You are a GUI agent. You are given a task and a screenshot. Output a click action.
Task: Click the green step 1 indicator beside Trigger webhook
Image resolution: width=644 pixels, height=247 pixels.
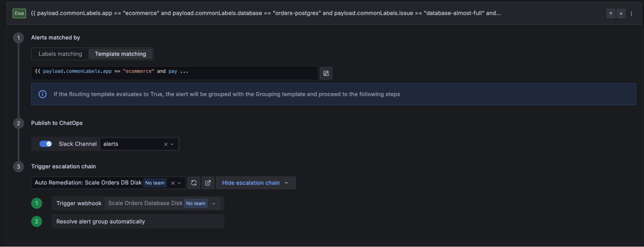[x=36, y=203]
